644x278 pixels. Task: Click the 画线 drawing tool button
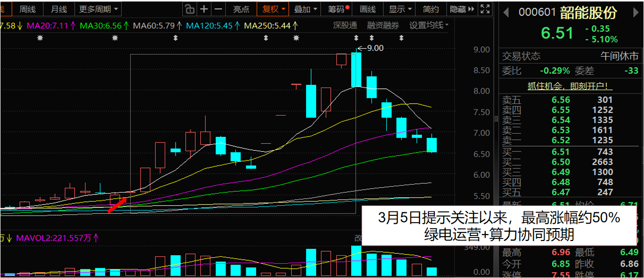tap(368, 9)
